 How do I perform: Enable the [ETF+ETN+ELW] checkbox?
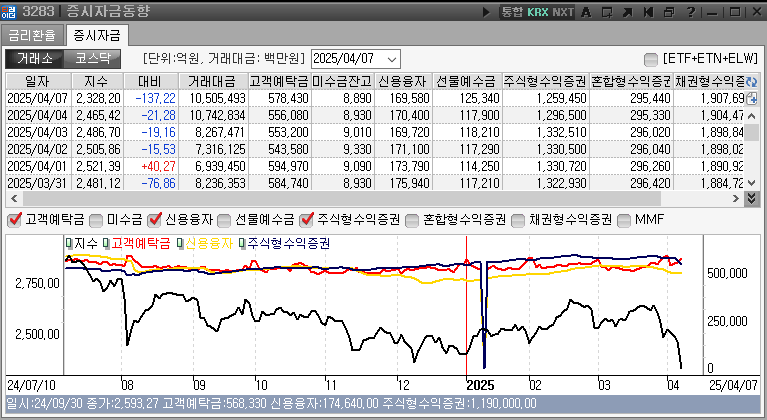651,60
